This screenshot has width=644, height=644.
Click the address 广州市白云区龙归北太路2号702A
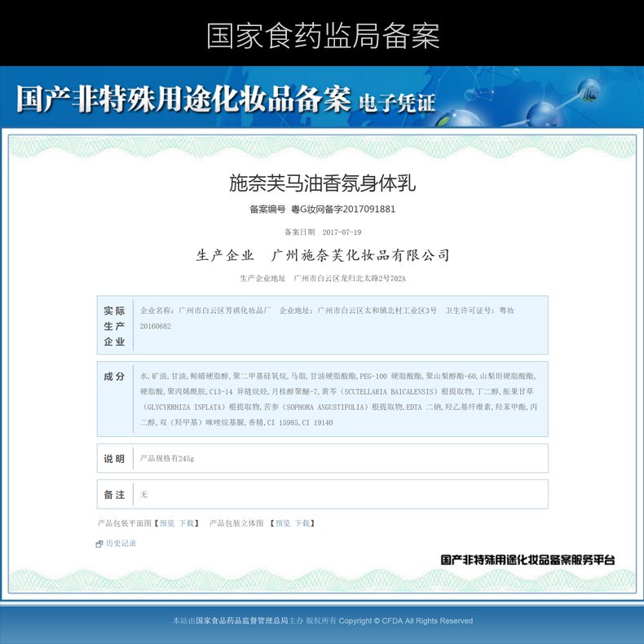coord(350,279)
